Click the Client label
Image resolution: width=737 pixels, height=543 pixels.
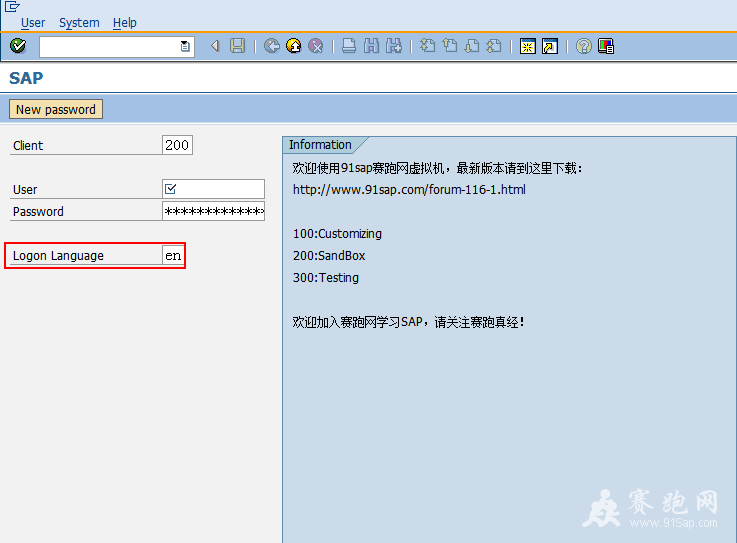click(28, 146)
